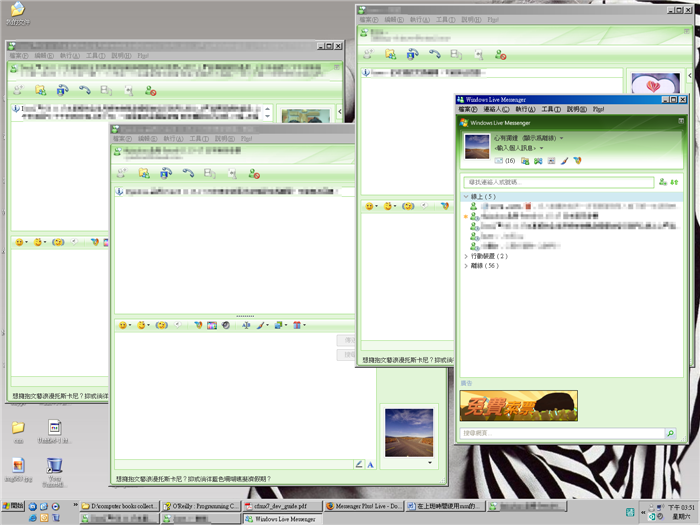
Task: Click MSN butterfly icon in front conversation toolbar
Action: [x=198, y=325]
